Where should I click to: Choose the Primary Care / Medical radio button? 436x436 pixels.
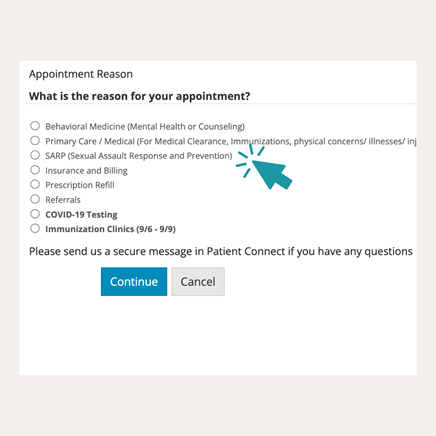point(35,140)
